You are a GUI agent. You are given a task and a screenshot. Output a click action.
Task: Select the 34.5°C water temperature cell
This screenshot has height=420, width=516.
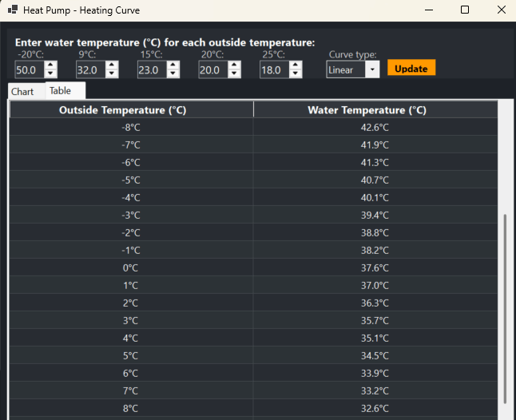click(375, 355)
